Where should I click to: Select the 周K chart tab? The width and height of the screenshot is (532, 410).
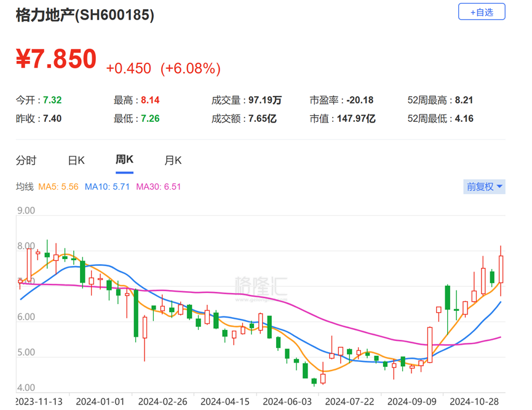[124, 159]
